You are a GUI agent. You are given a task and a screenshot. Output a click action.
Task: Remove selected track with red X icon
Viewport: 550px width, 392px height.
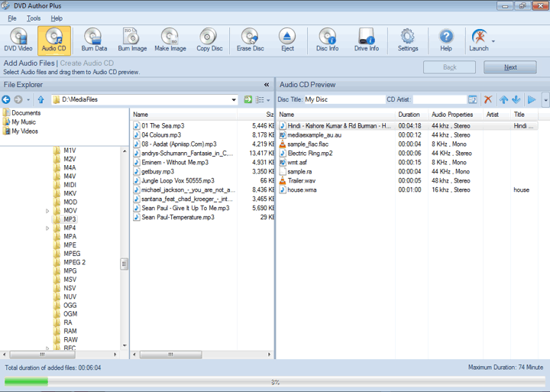click(x=488, y=99)
